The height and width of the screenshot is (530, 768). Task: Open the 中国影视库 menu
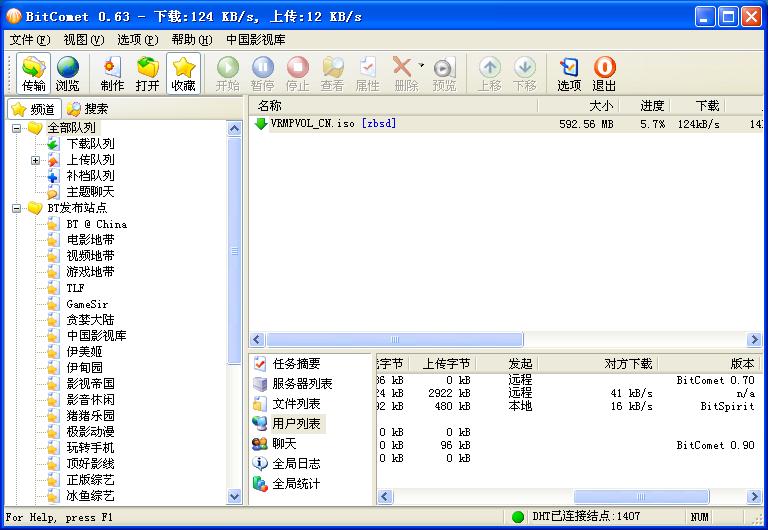[255, 40]
